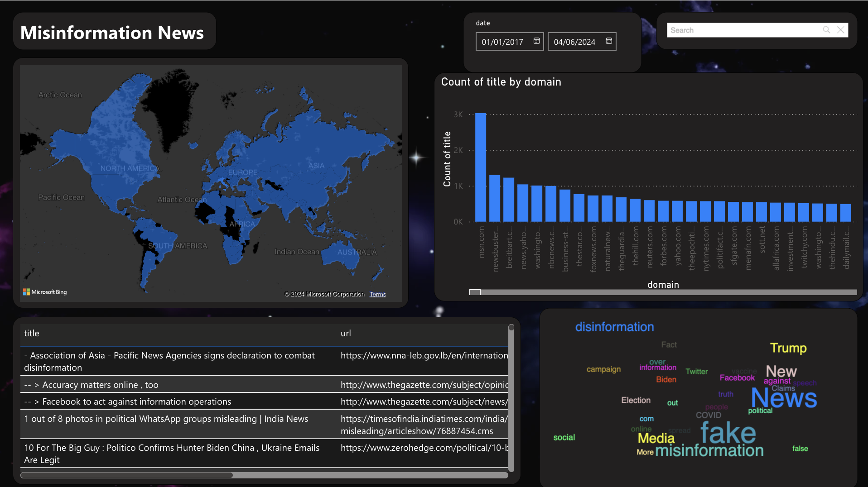
Task: Select the '10 For The Big Guy' row
Action: tap(265, 454)
